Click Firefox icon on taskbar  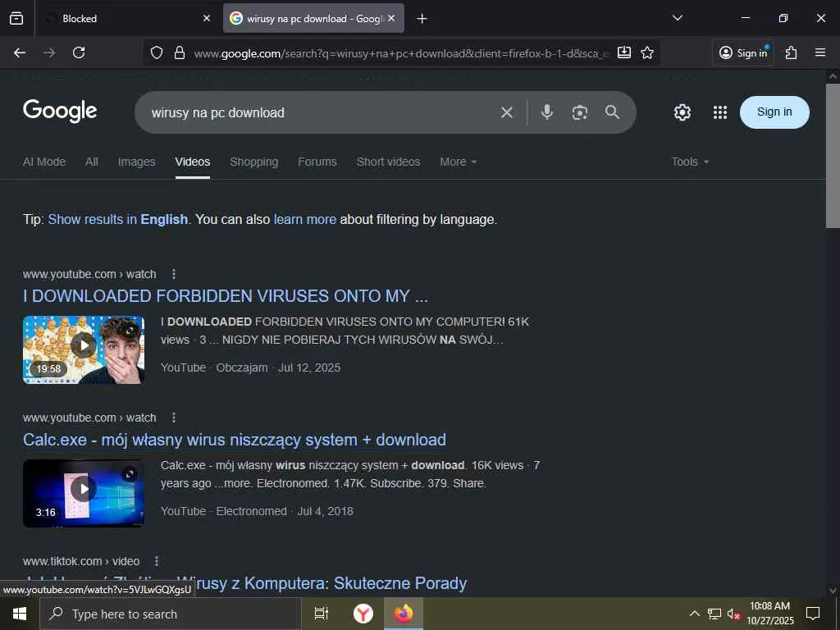404,614
